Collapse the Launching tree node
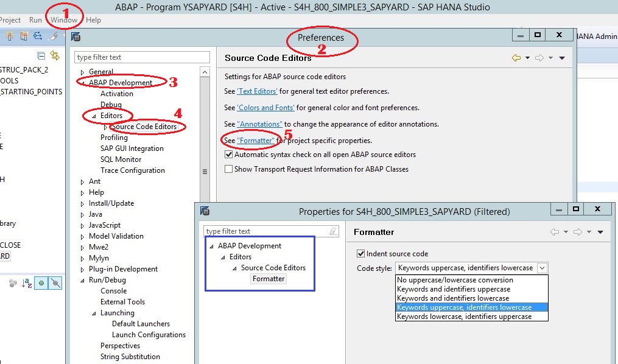 tap(94, 313)
